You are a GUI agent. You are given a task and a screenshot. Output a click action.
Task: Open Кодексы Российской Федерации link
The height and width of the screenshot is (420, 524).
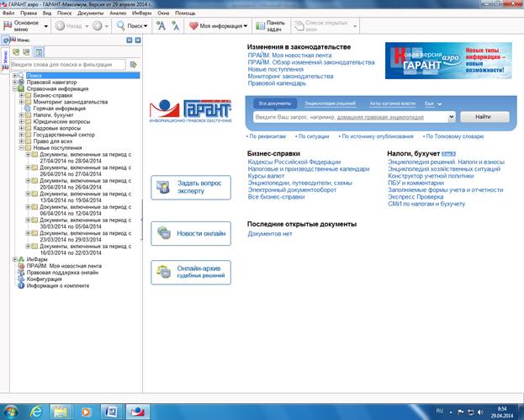tap(294, 162)
